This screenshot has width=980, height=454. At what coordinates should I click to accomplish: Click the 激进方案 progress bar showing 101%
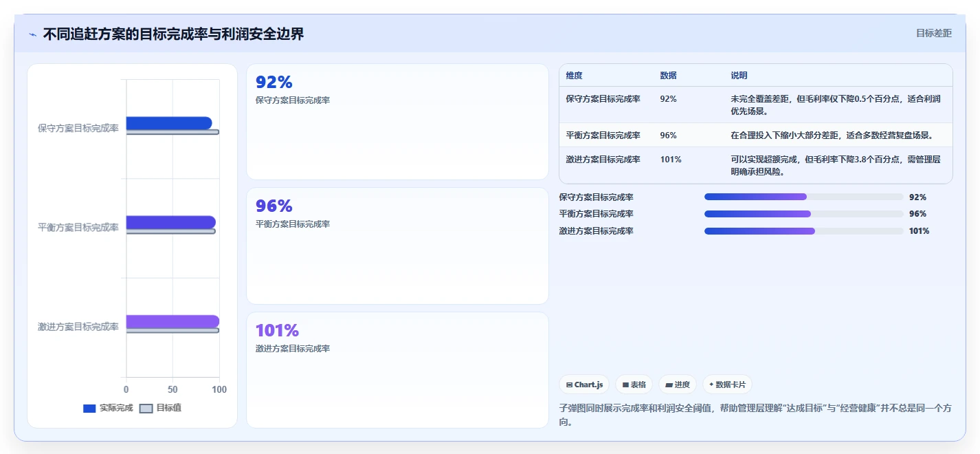click(x=803, y=231)
